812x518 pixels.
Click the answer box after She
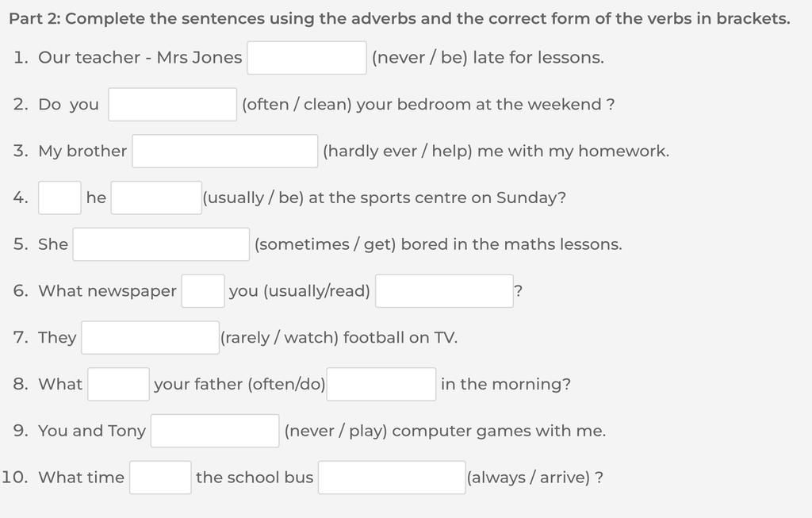[x=161, y=244]
